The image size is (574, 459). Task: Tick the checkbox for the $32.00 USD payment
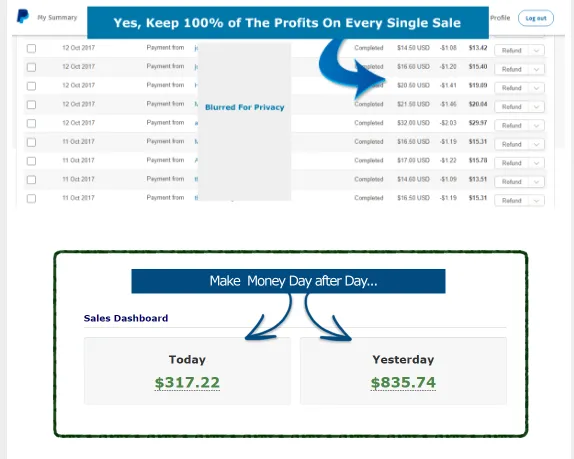pyautogui.click(x=31, y=123)
